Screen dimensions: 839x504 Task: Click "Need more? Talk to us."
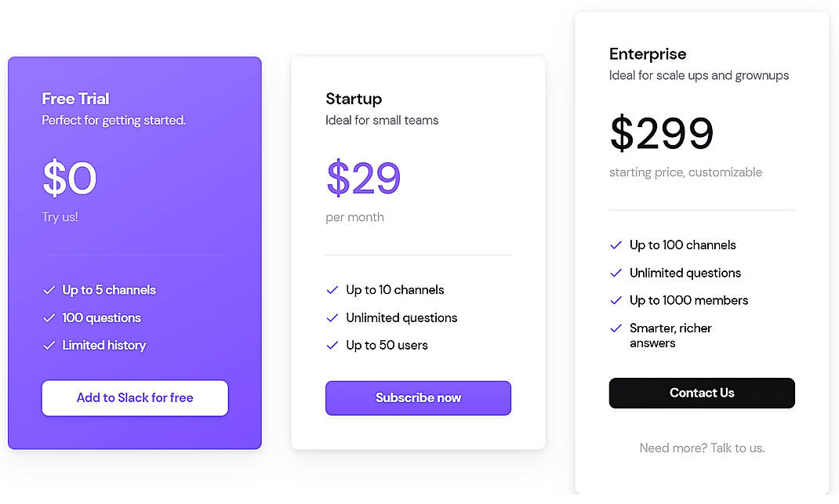click(x=701, y=448)
